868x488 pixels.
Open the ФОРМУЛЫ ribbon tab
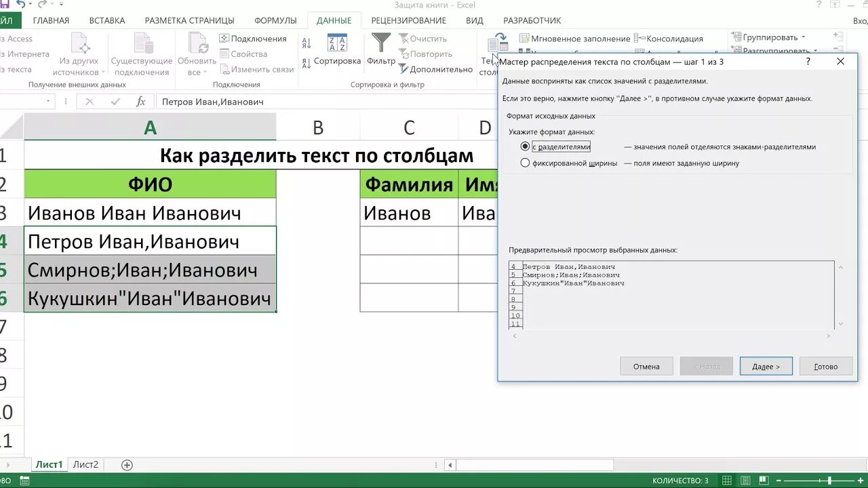(x=275, y=20)
